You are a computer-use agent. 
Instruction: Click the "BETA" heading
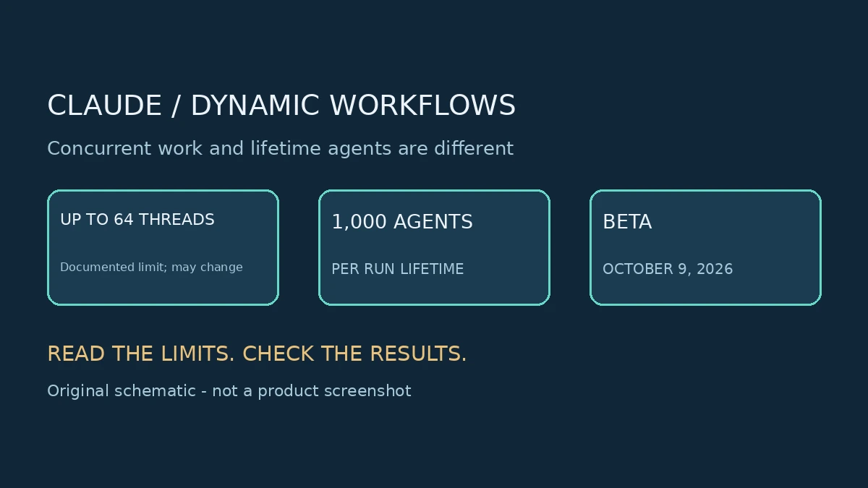pos(627,223)
